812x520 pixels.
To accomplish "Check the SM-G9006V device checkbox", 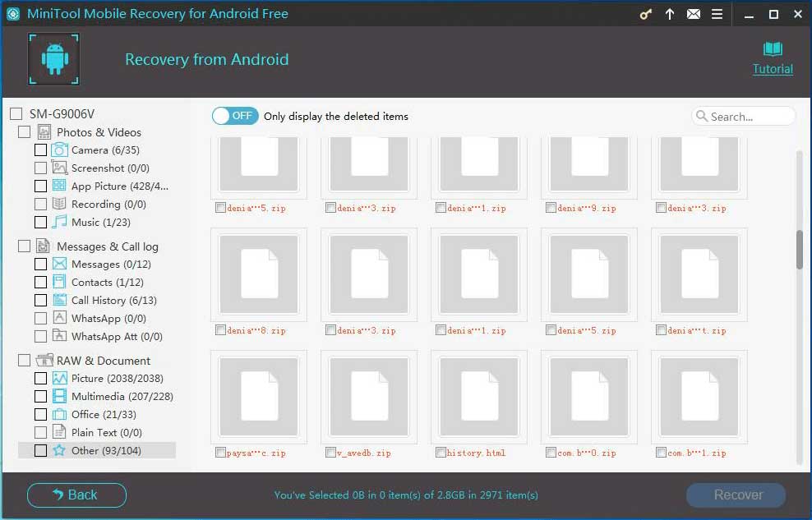I will [14, 113].
